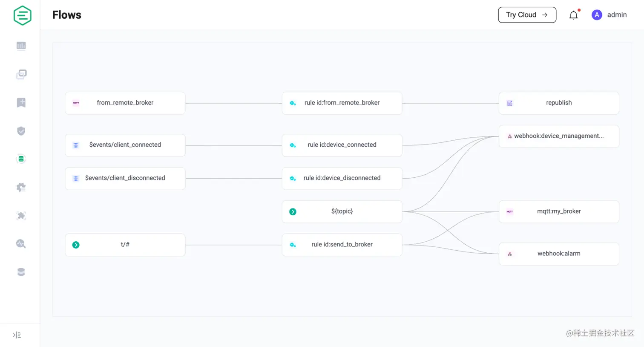Image resolution: width=644 pixels, height=347 pixels.
Task: Open the Diagnose magnifier icon in sidebar
Action: tap(21, 243)
